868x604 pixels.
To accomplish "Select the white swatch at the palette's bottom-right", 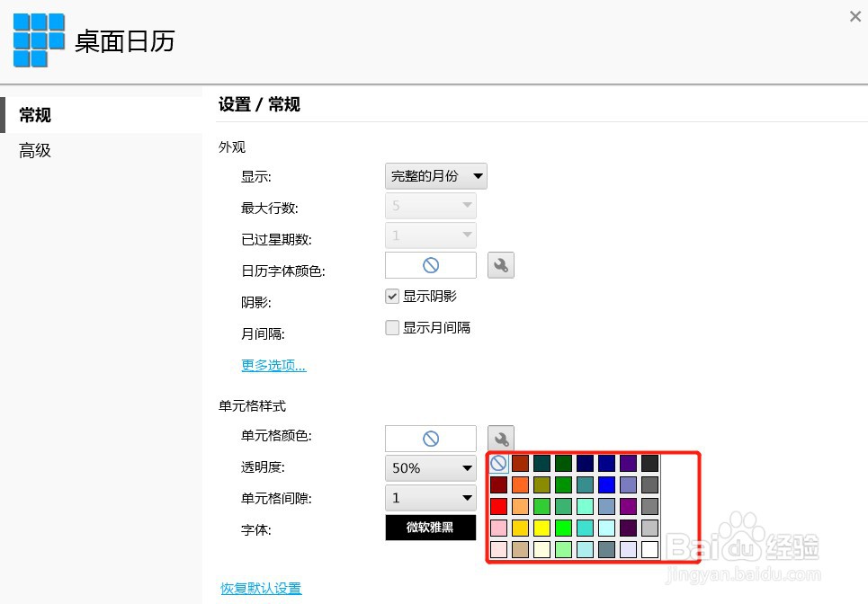I will [649, 549].
